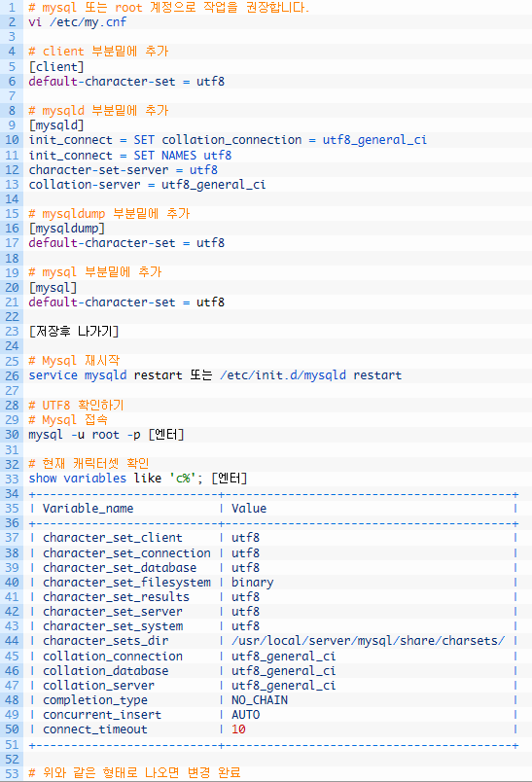
Task: Click the '[저장후 나가기]' text
Action: pyautogui.click(x=74, y=331)
